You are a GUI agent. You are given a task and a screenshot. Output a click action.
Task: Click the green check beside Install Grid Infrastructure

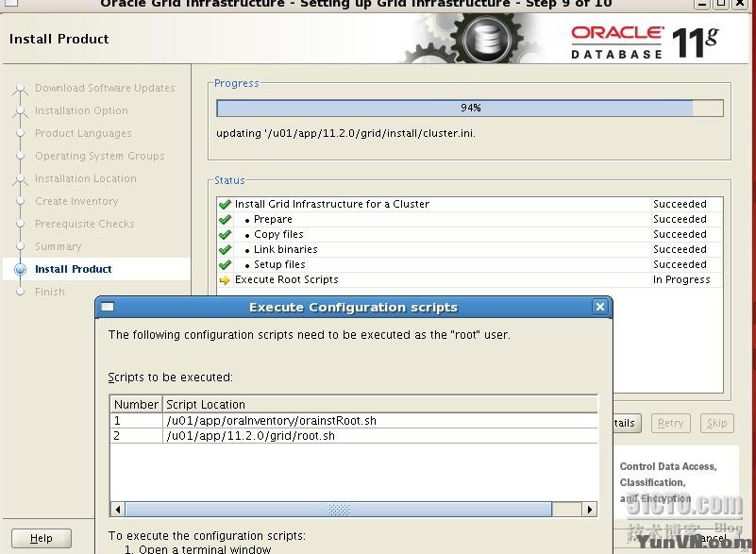tap(225, 204)
